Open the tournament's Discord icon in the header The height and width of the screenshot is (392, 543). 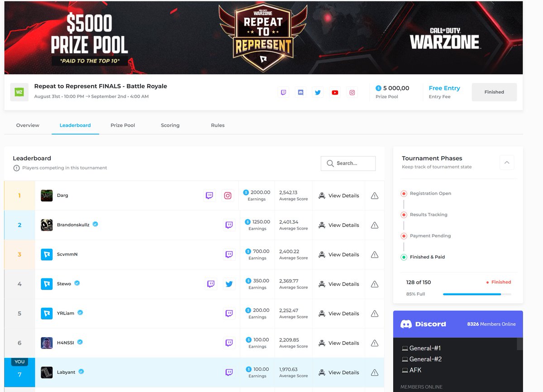pos(300,92)
